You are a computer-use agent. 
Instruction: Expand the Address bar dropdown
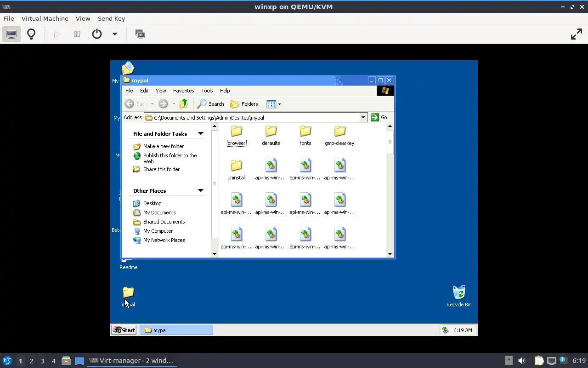click(x=363, y=117)
